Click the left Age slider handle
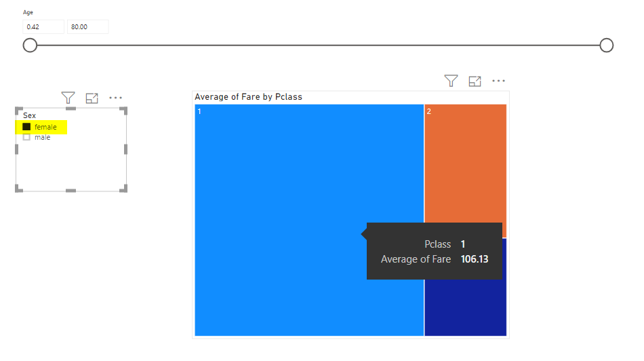The width and height of the screenshot is (644, 361). pos(30,45)
